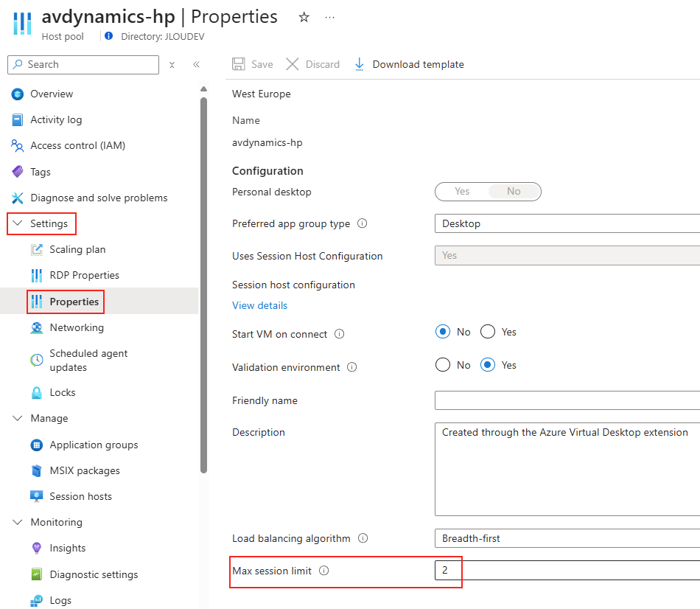The width and height of the screenshot is (700, 609).
Task: Show info for Preferred app group type
Action: point(363,223)
